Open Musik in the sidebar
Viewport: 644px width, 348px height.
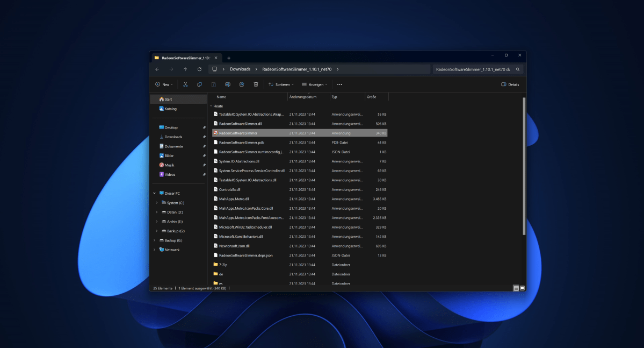[x=169, y=165]
